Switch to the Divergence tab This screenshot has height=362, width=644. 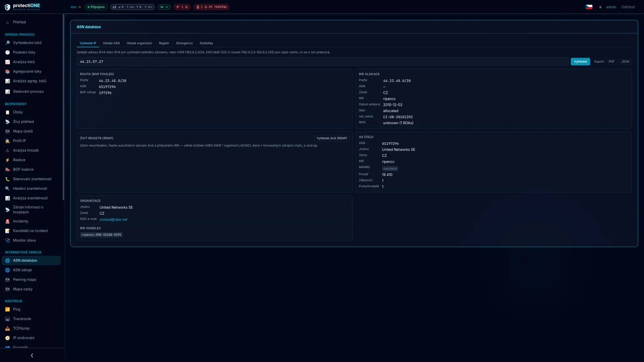(x=184, y=43)
